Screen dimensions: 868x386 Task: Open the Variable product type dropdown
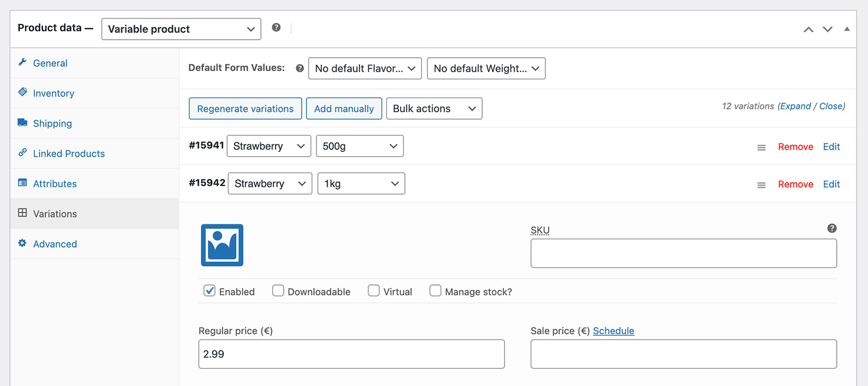(x=181, y=29)
